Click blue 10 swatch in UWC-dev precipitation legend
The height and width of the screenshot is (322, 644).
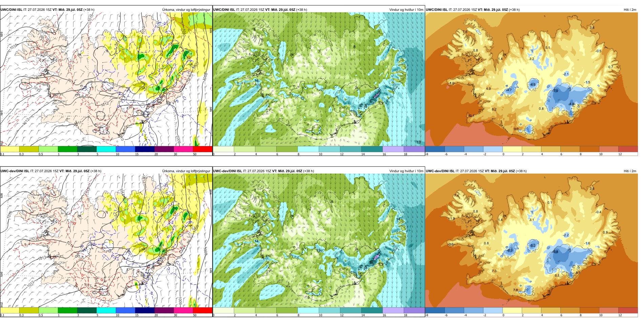pyautogui.click(x=125, y=310)
